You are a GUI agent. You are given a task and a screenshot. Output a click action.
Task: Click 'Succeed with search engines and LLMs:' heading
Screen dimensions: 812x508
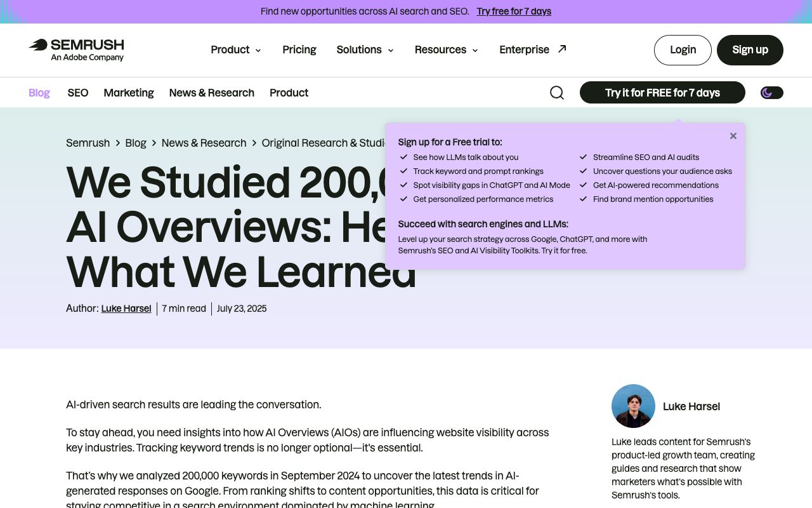[x=483, y=224]
